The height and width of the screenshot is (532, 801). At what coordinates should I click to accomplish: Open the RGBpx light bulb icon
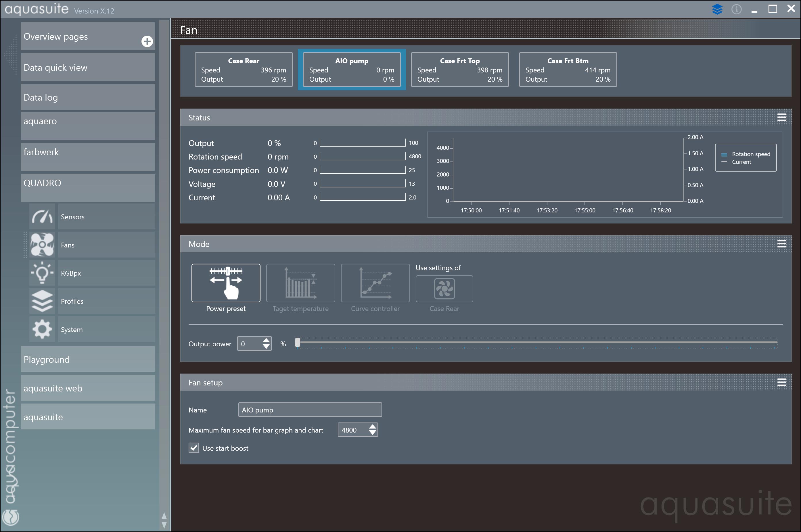(x=42, y=273)
